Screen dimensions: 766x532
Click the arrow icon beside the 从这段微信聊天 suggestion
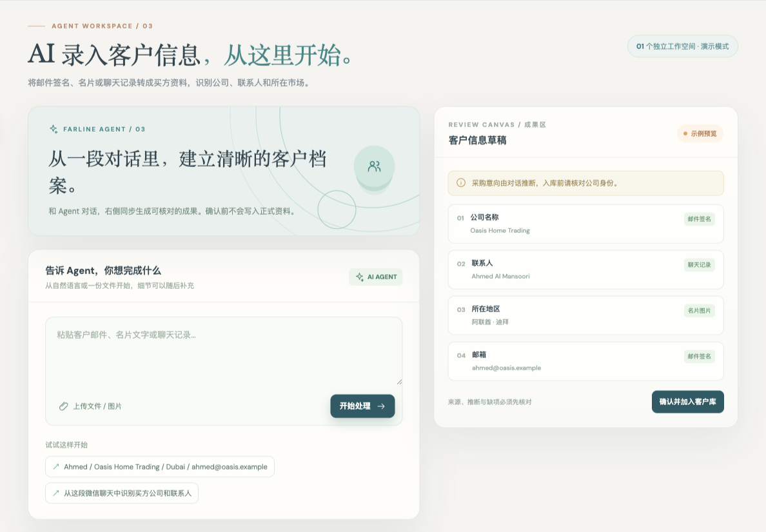click(x=55, y=493)
